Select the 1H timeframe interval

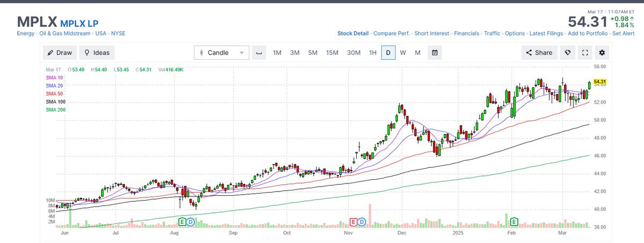(x=372, y=53)
